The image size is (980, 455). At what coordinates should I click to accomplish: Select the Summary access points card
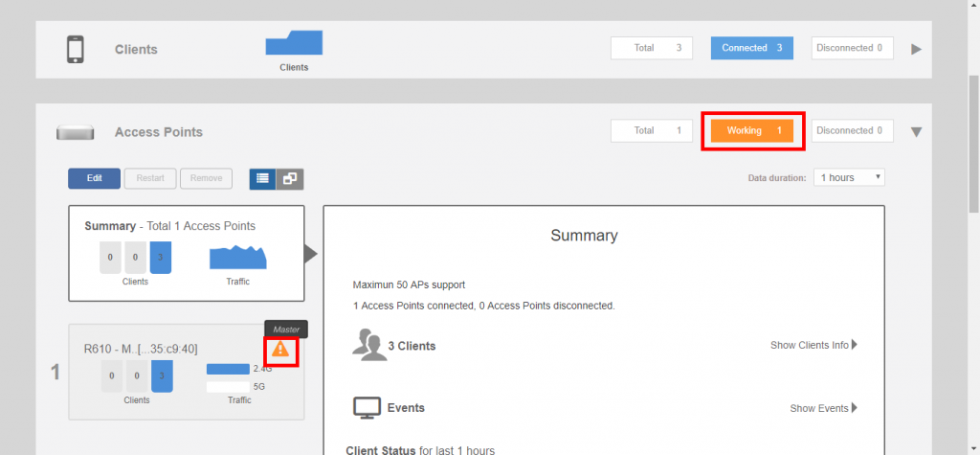click(x=186, y=253)
